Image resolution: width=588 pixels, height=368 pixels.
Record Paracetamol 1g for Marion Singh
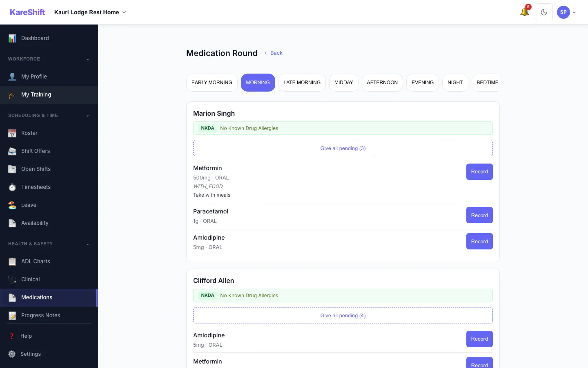(x=479, y=215)
